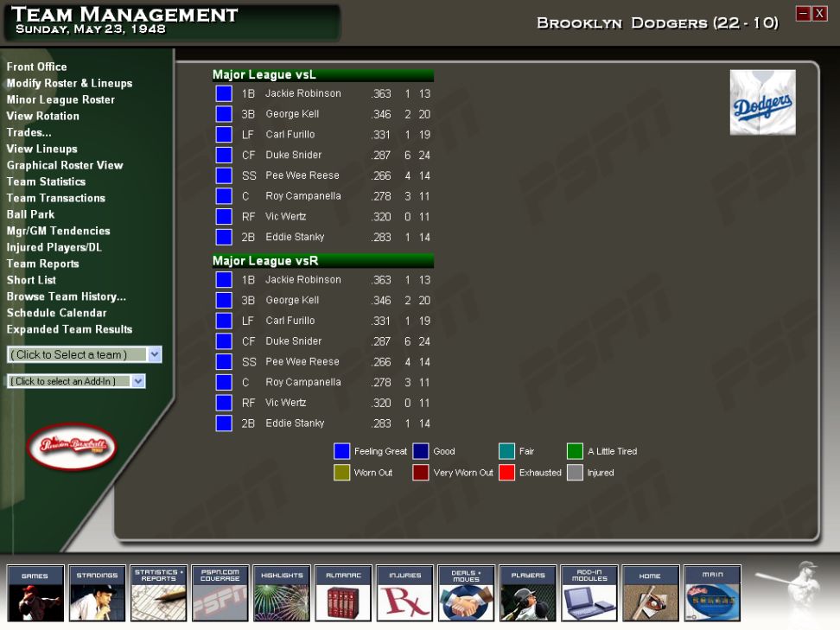Image resolution: width=840 pixels, height=630 pixels.
Task: Open the Games icon in bottom toolbar
Action: point(35,593)
